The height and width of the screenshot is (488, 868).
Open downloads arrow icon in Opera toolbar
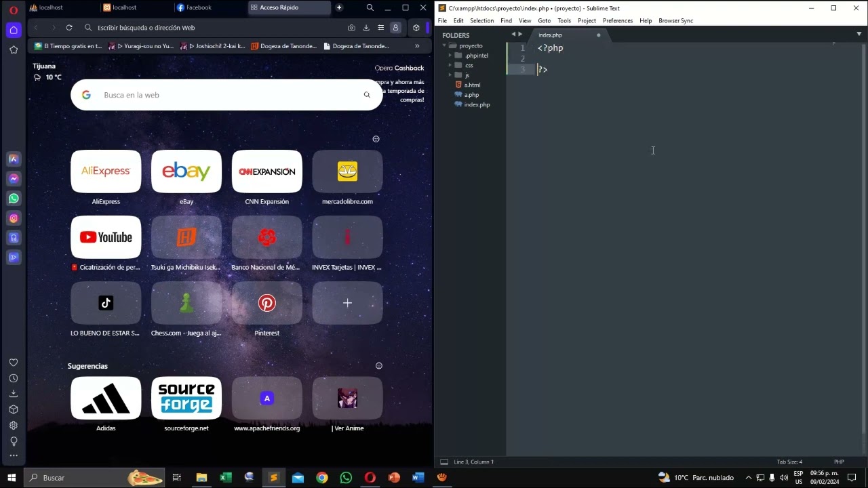coord(366,28)
